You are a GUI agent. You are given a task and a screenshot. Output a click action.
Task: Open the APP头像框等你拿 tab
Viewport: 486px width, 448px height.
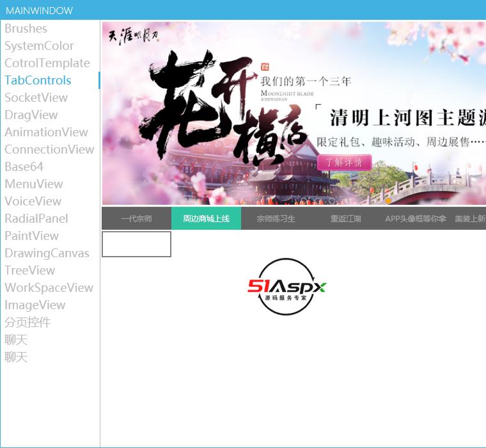415,218
